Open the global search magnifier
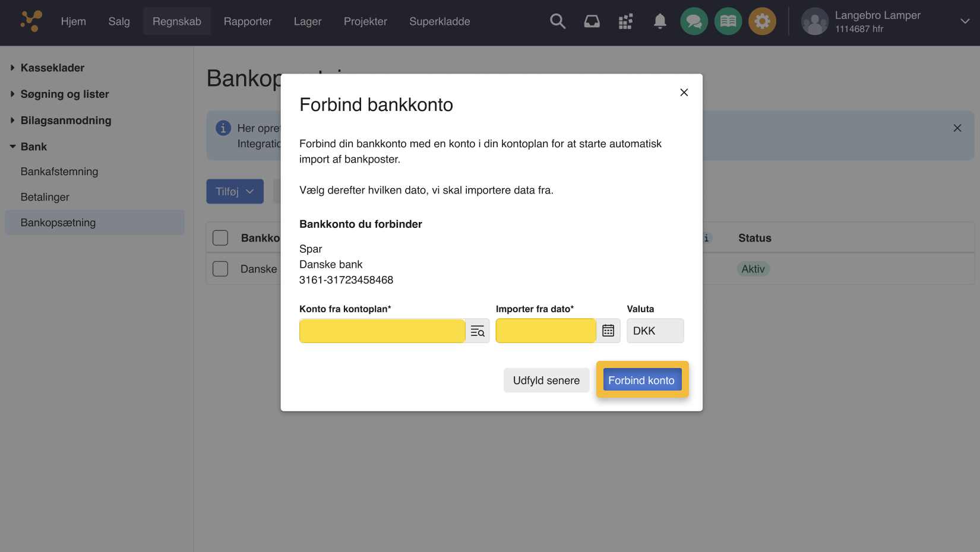 click(x=557, y=21)
